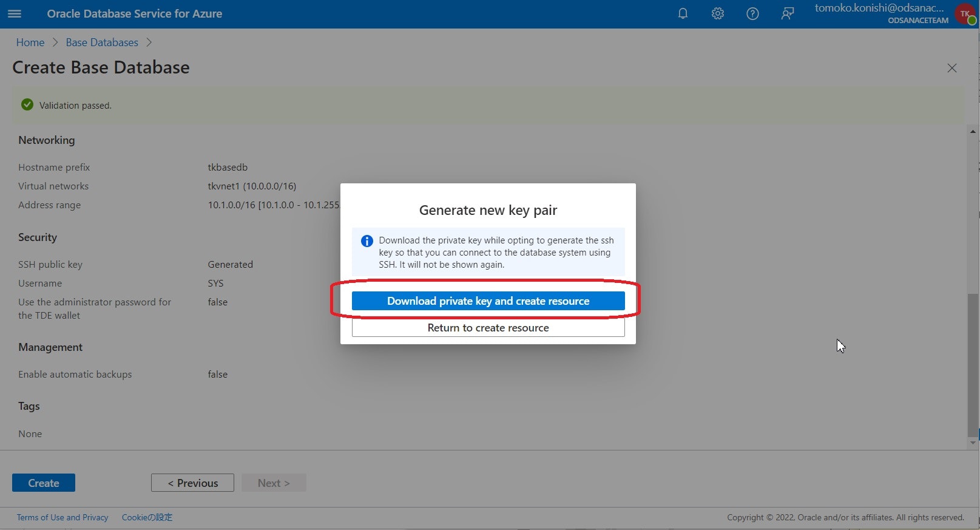Click the Enable automatic backups label
This screenshot has width=980, height=530.
(75, 374)
